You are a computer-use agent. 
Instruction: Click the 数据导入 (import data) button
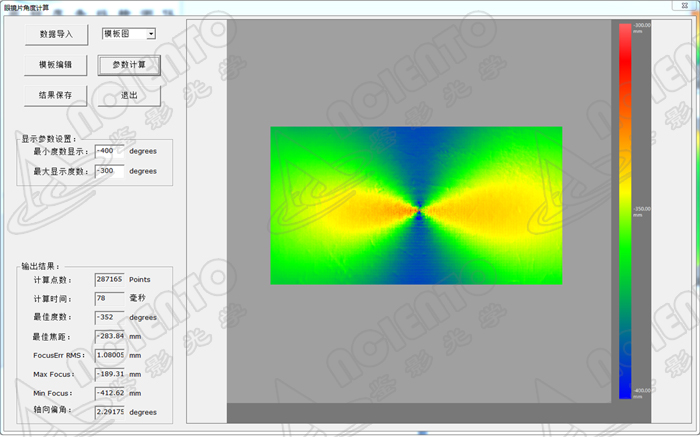click(56, 34)
